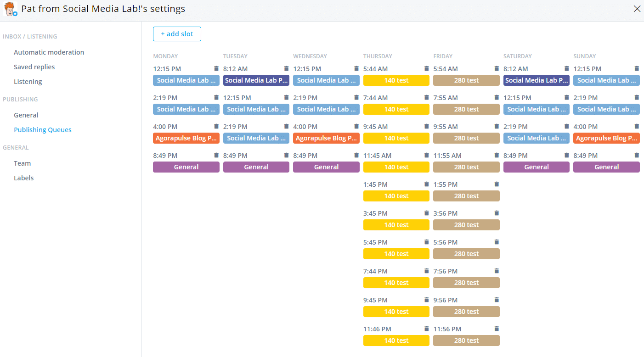Delete Thursday 5:44 AM slot via trash icon
The image size is (644, 357).
click(427, 68)
